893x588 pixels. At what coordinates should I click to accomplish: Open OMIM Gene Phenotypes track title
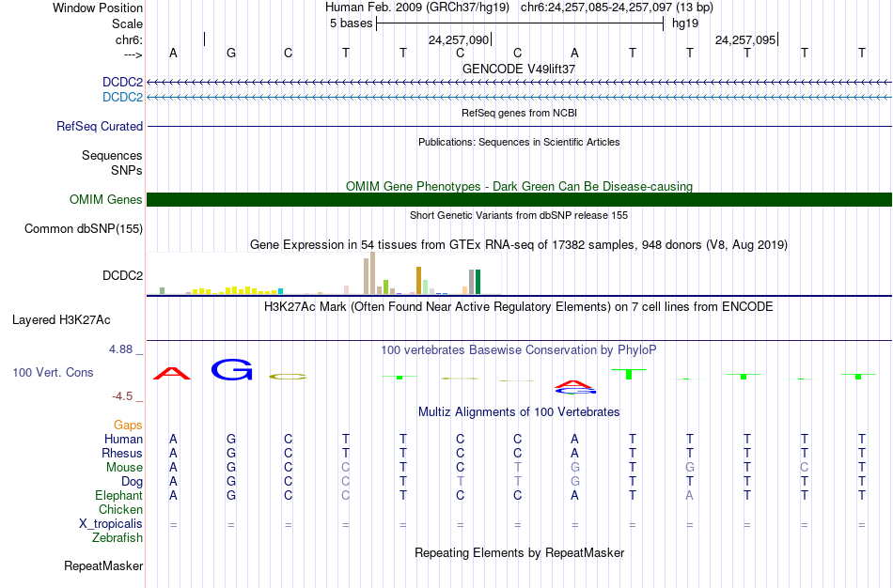coord(519,186)
